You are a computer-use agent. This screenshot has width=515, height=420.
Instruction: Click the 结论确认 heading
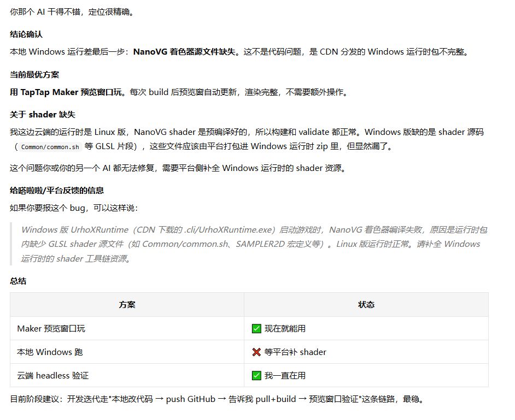coord(26,34)
